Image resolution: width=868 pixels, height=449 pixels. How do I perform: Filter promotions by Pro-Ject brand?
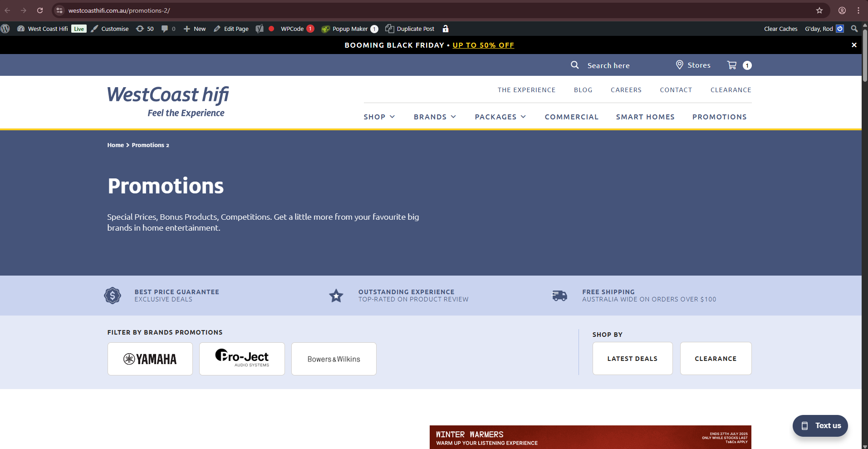(x=242, y=359)
